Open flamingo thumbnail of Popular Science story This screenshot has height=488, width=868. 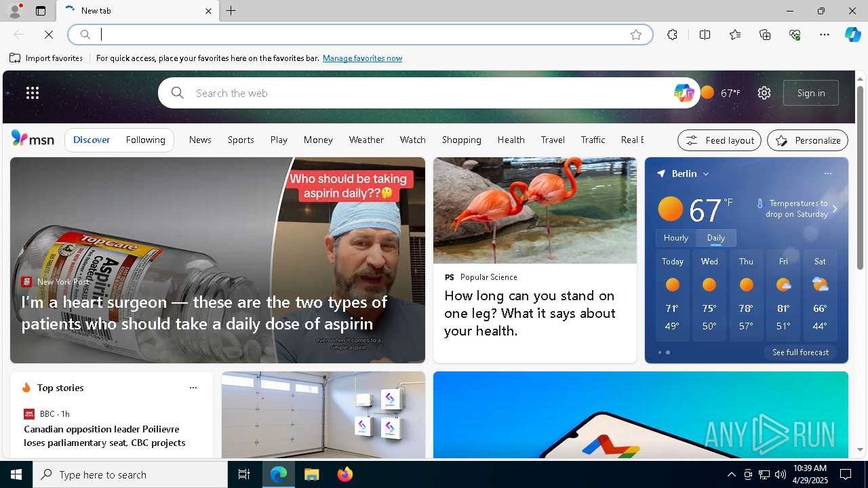point(535,211)
